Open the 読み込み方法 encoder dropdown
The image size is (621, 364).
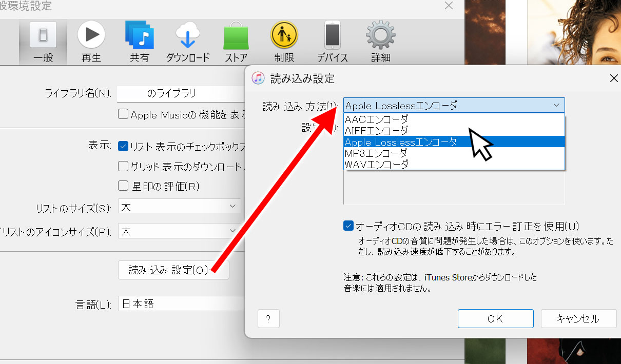coord(454,106)
